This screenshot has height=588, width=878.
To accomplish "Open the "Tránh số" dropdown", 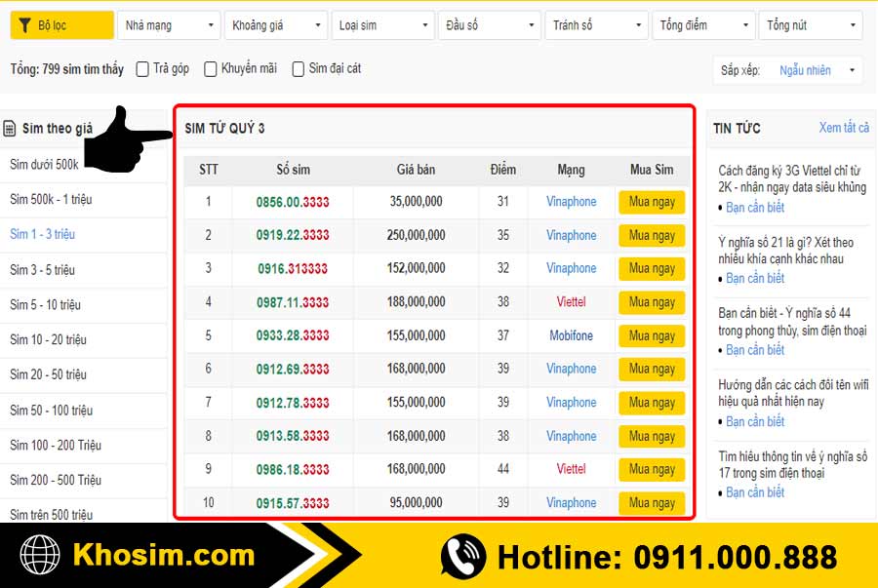I will (596, 25).
